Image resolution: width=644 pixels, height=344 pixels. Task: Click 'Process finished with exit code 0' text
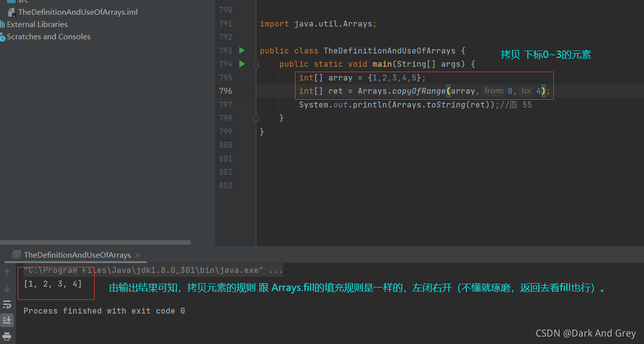click(x=104, y=311)
